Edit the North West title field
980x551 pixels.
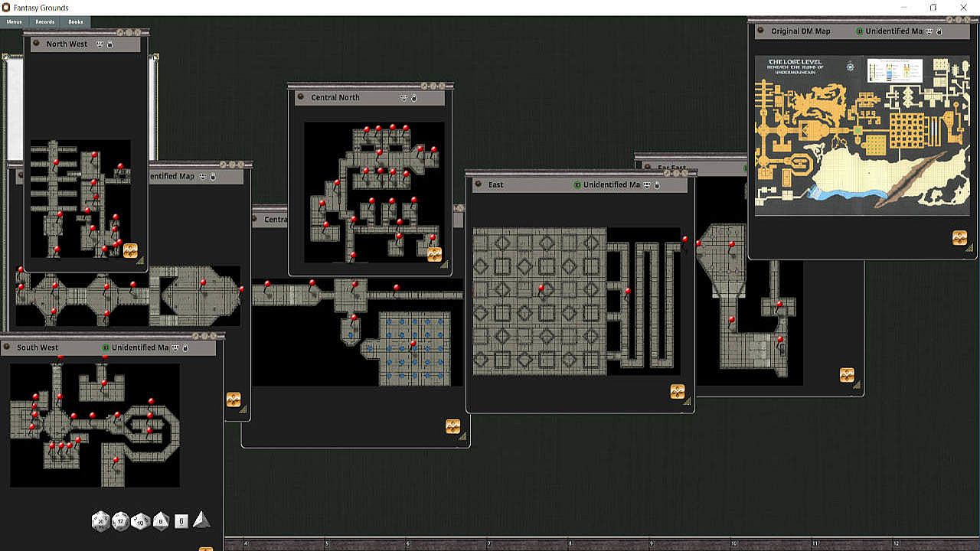67,44
